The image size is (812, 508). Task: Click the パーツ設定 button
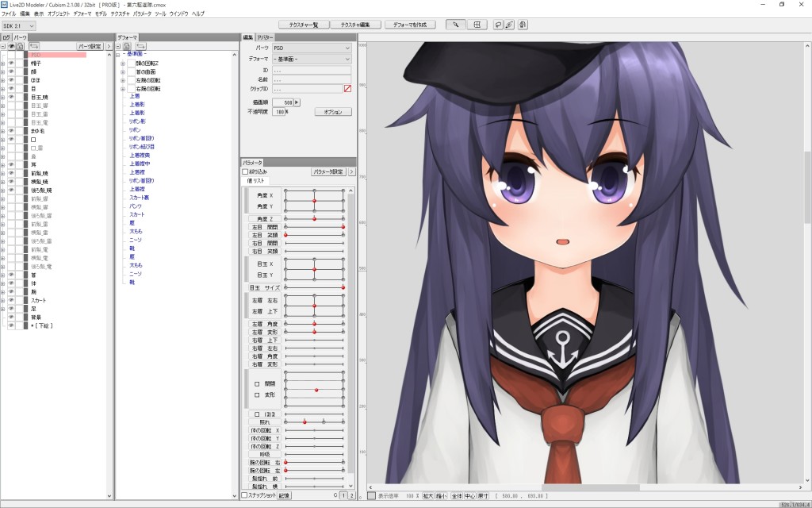pos(90,46)
